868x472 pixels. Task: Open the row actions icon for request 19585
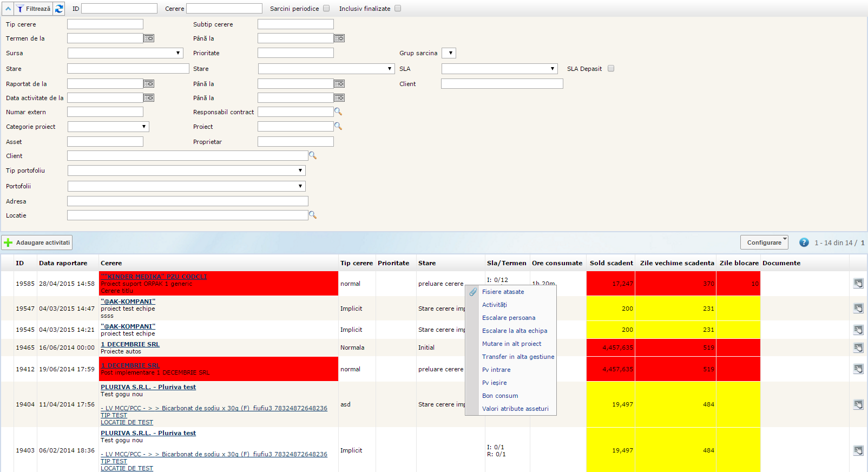(x=858, y=284)
